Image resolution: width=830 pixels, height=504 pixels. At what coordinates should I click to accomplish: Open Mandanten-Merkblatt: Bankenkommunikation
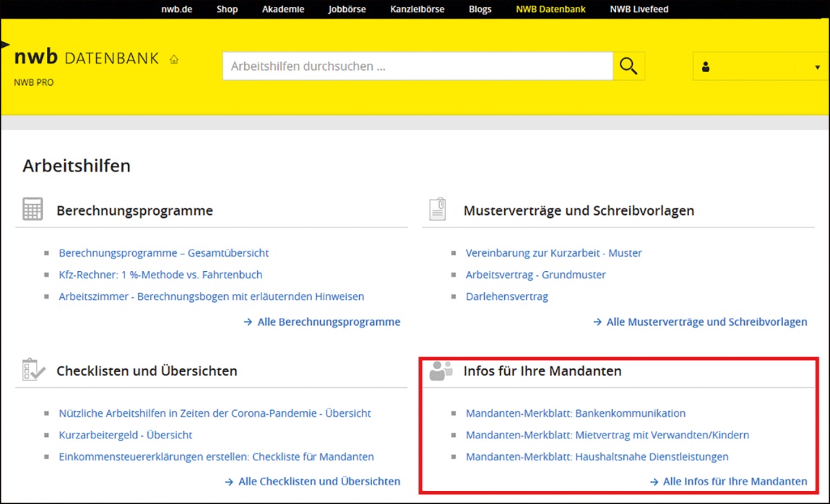(575, 413)
